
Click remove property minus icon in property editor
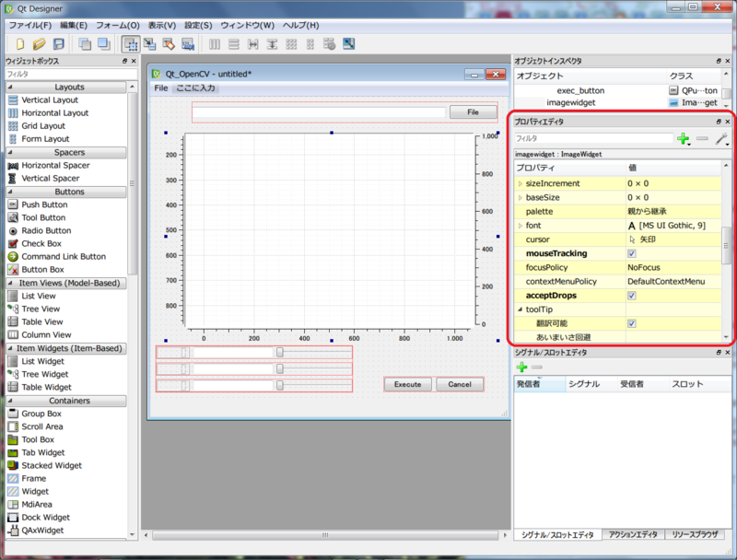702,138
